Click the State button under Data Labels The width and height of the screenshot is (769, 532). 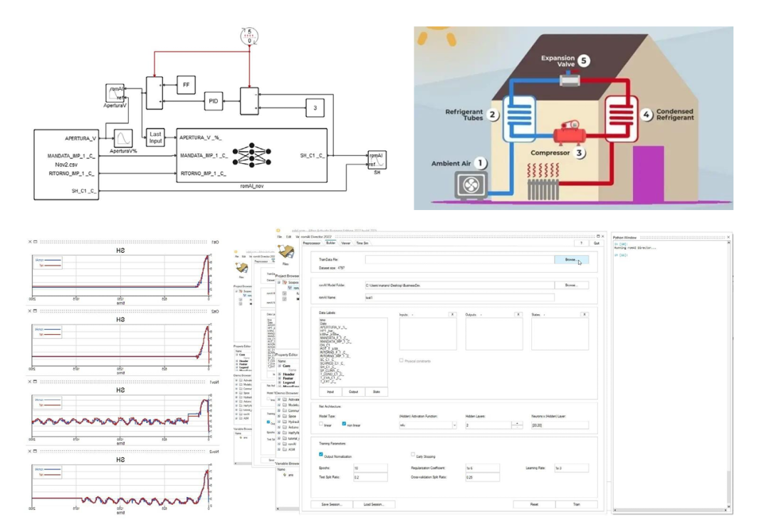click(x=376, y=392)
